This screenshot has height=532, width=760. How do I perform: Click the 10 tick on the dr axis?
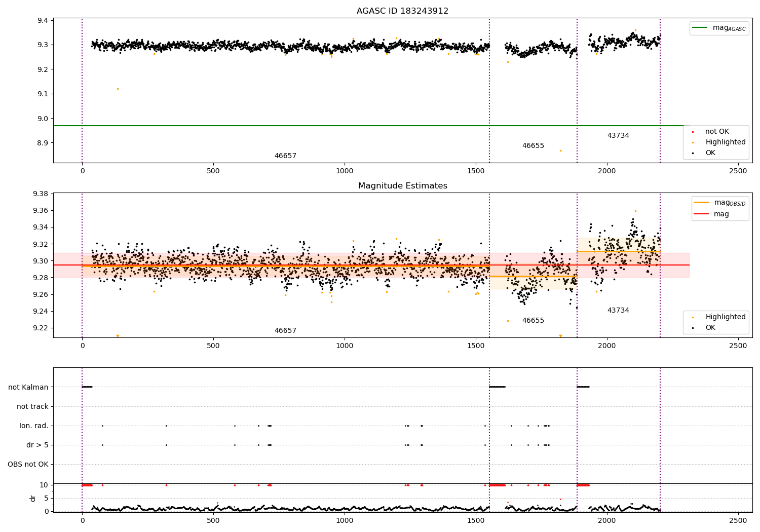click(44, 485)
